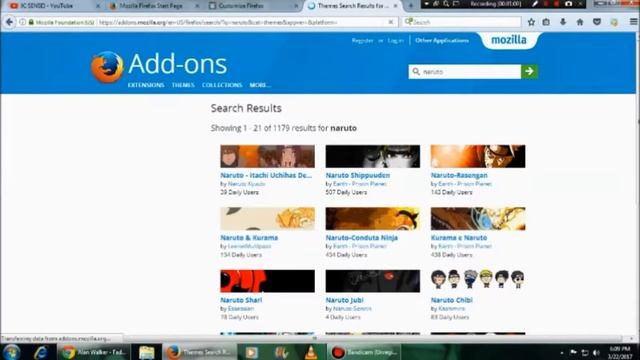Open the Naruto Shippuuden theme link
Viewport: 640px width, 360px height.
click(358, 175)
